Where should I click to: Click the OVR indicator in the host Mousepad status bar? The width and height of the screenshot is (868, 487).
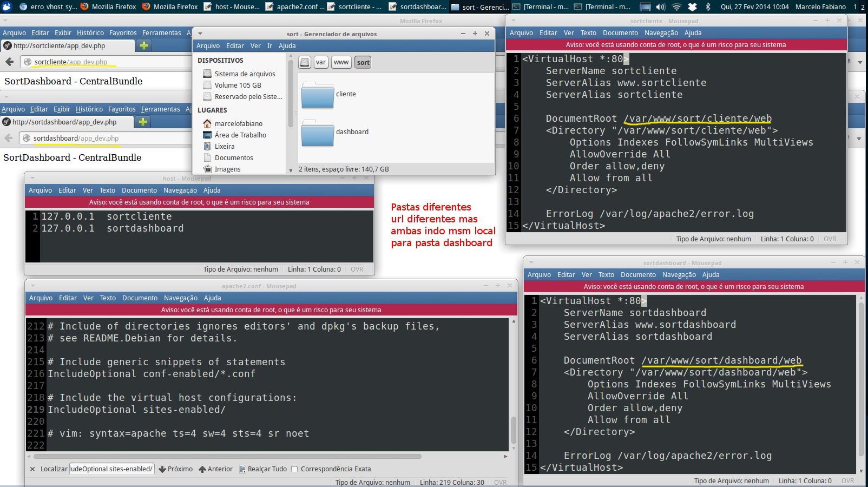coord(357,269)
